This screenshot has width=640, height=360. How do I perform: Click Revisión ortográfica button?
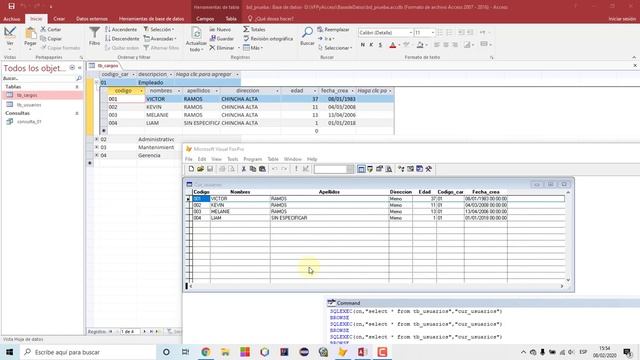268,38
